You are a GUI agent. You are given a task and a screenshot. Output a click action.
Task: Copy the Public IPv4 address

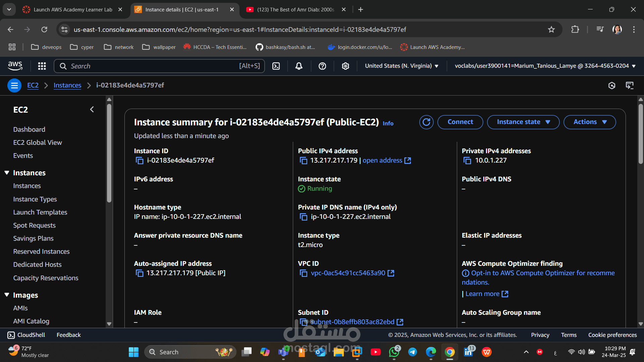303,161
